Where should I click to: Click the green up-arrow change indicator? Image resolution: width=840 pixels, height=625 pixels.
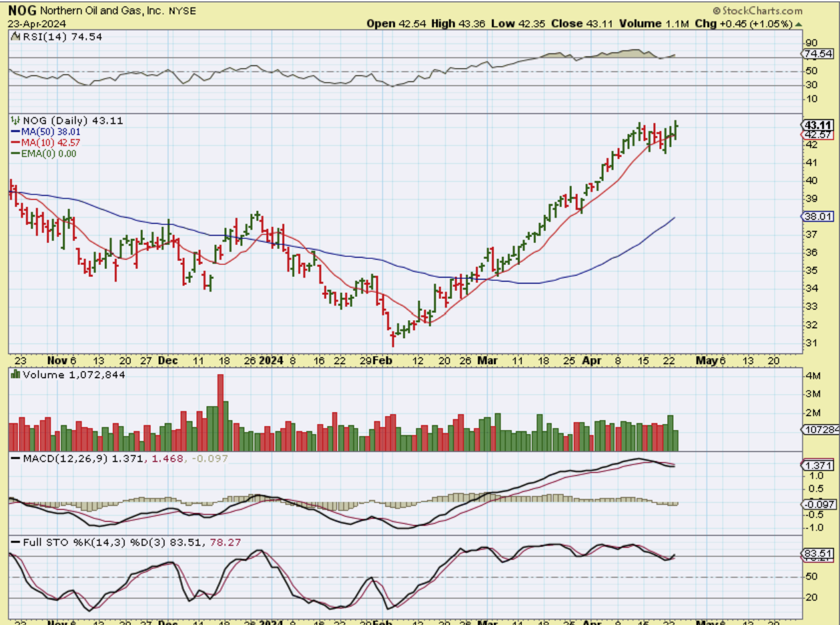tap(799, 23)
